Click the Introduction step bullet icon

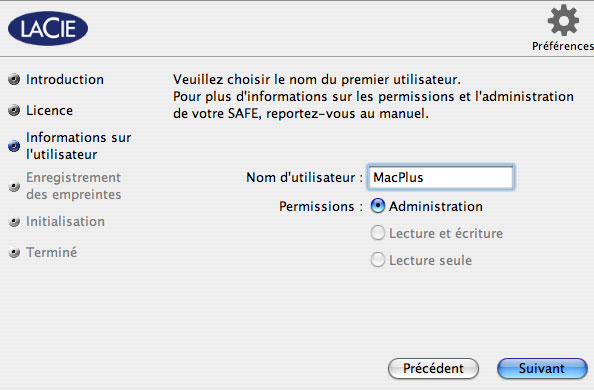click(x=14, y=79)
